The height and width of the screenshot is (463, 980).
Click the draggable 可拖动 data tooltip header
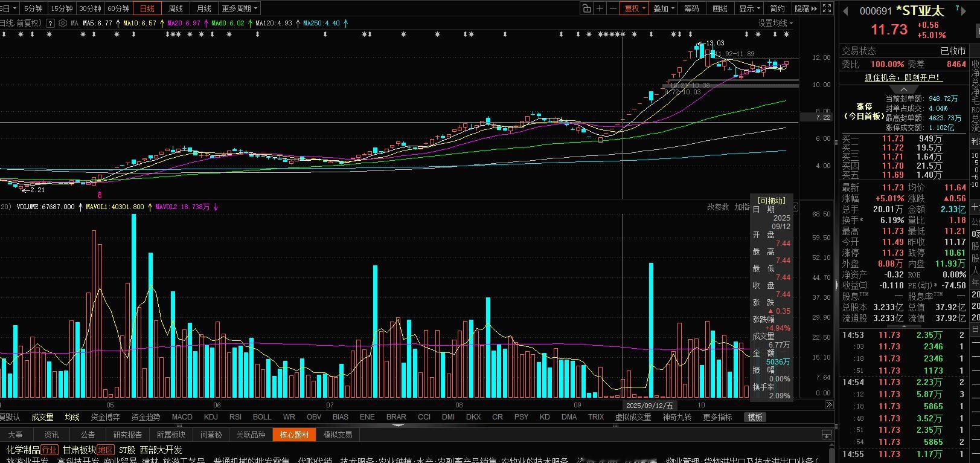(771, 201)
